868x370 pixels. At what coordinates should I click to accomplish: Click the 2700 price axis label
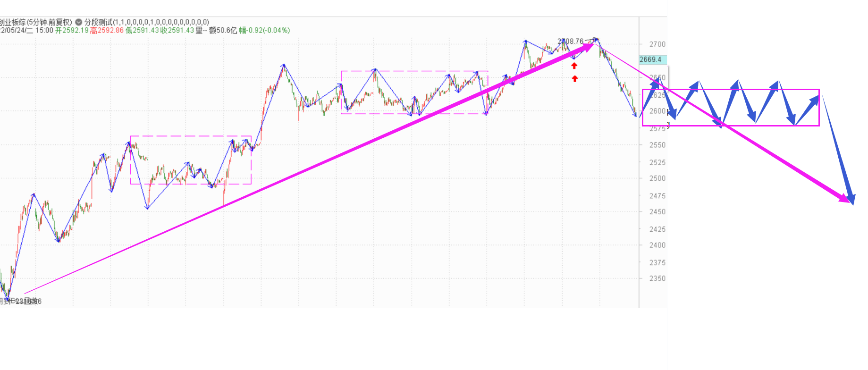657,44
